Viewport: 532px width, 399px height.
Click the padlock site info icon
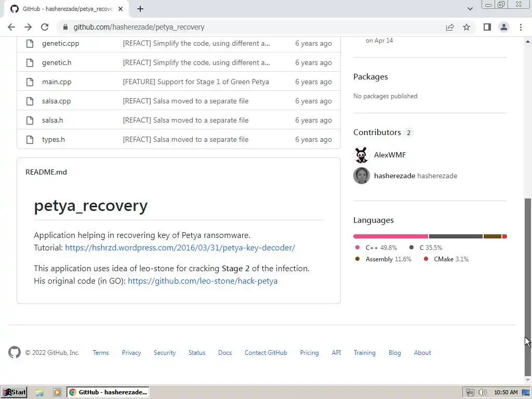65,27
